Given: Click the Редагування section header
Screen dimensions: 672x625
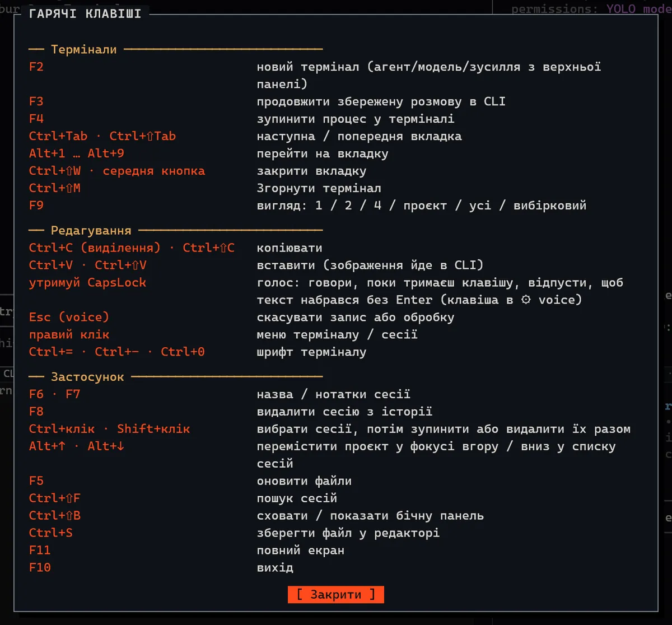Looking at the screenshot, I should (x=91, y=230).
